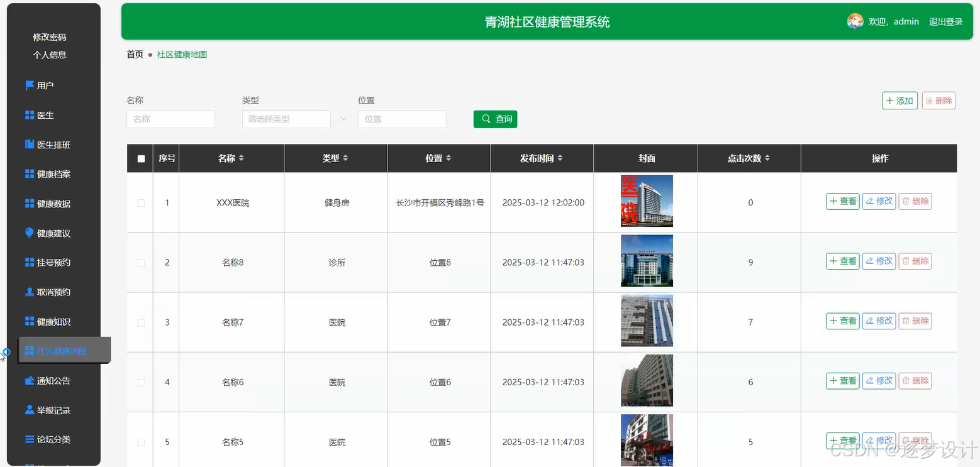Click the 名称 search input field

pyautogui.click(x=170, y=119)
